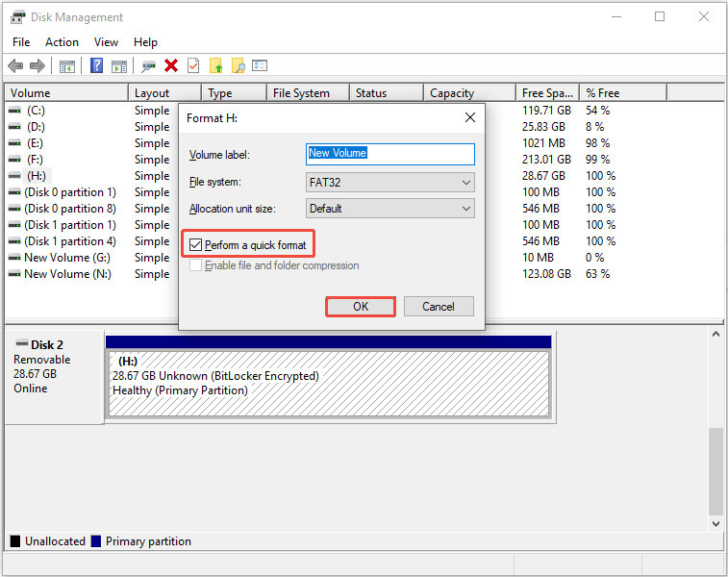Click the Type column header
The height and width of the screenshot is (577, 728).
coord(235,93)
